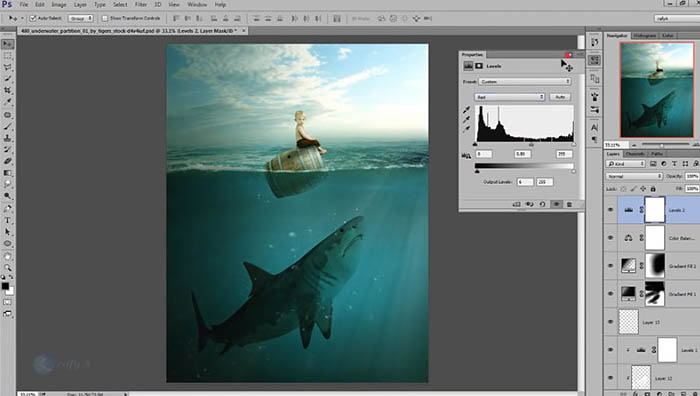Image resolution: width=700 pixels, height=396 pixels.
Task: Select the Pen tool in the toolbox
Action: 8,208
